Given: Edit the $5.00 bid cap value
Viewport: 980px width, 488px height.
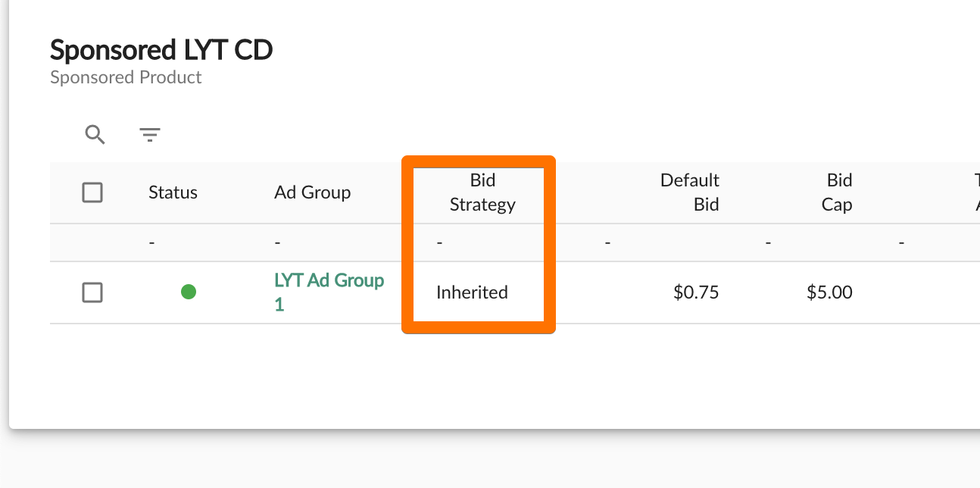Looking at the screenshot, I should [x=829, y=292].
